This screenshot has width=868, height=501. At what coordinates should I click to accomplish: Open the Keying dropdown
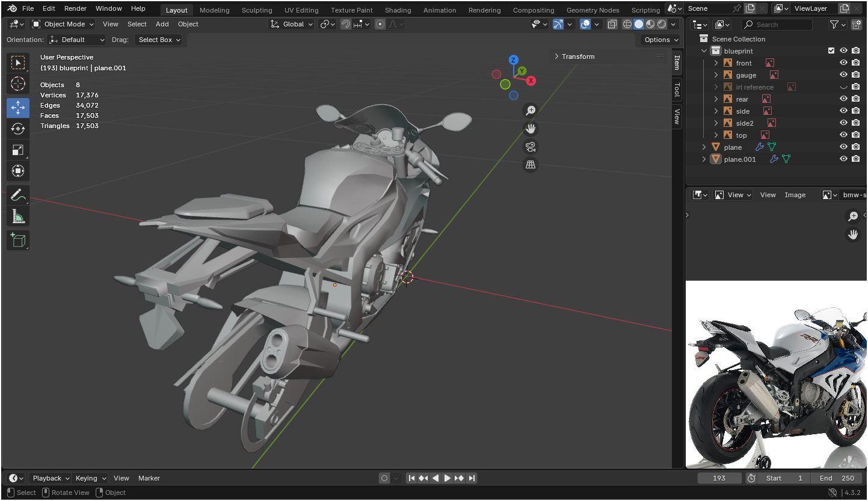[x=90, y=478]
